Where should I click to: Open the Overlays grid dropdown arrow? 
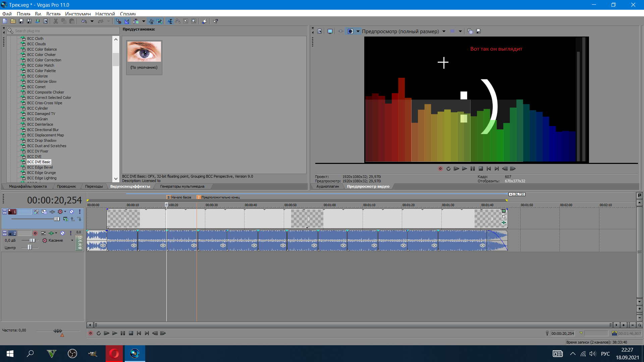(x=460, y=31)
